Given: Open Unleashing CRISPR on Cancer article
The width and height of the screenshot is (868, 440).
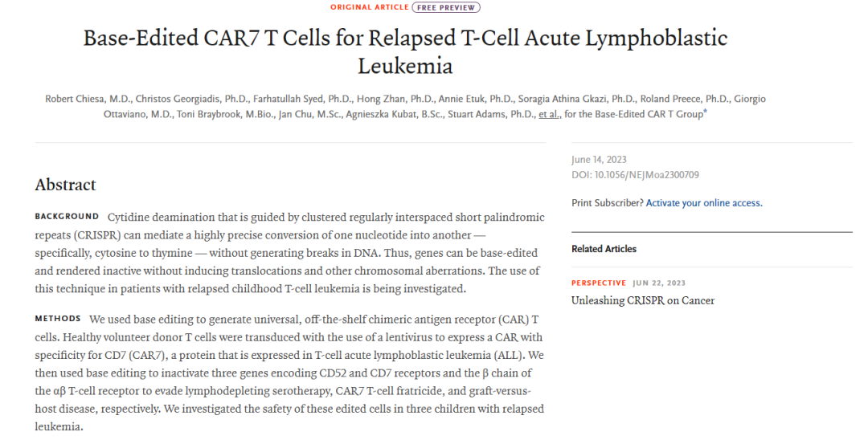Looking at the screenshot, I should [642, 300].
